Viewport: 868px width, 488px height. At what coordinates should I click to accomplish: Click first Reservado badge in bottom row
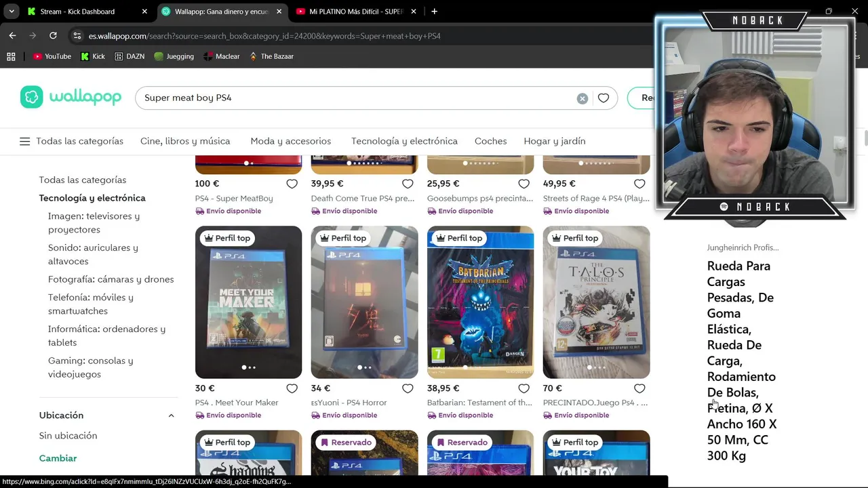pos(347,443)
